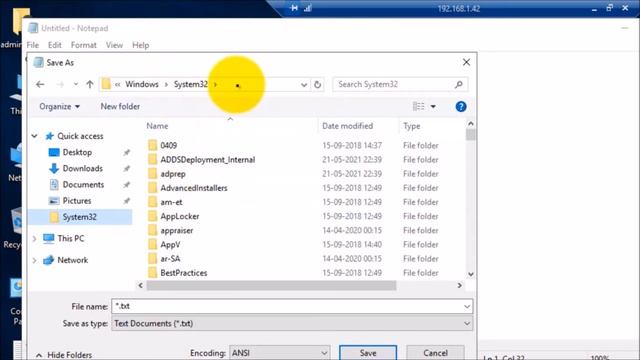The image size is (640, 360).
Task: Click the remote session pin icon
Action: (294, 8)
